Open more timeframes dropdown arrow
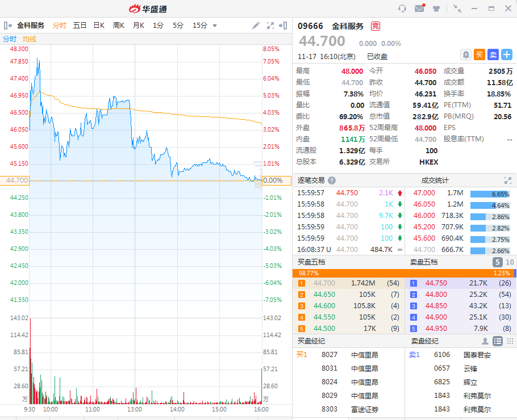The height and width of the screenshot is (420, 517). [x=215, y=26]
